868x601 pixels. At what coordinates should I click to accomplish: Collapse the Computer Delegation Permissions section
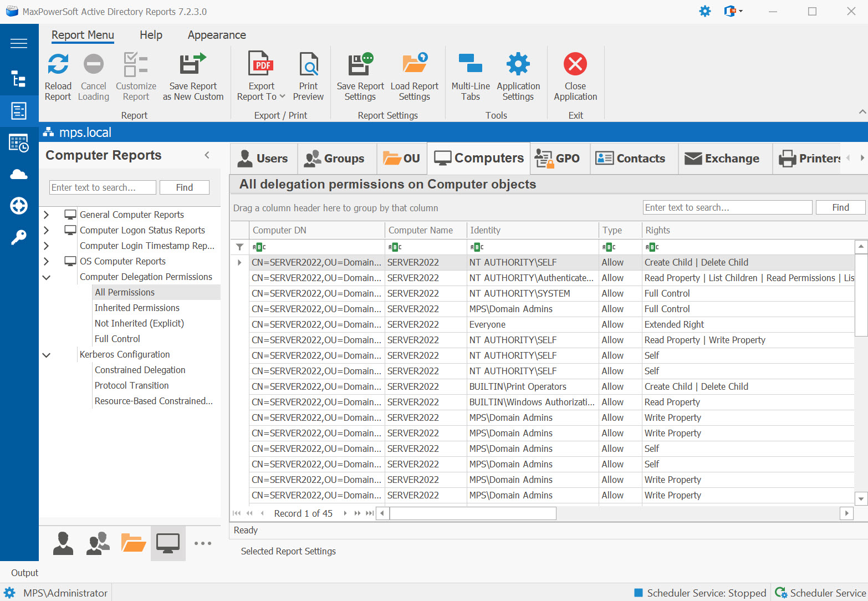[47, 277]
